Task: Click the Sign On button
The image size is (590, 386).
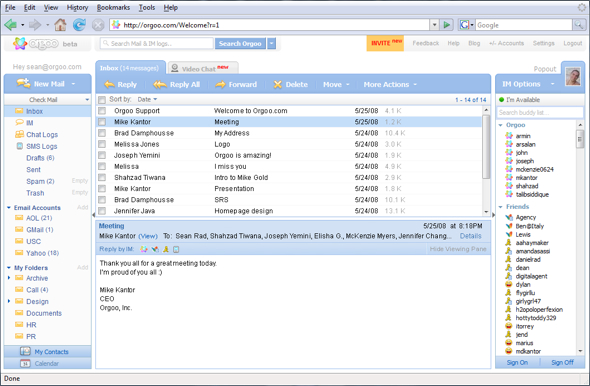Action: 517,362
